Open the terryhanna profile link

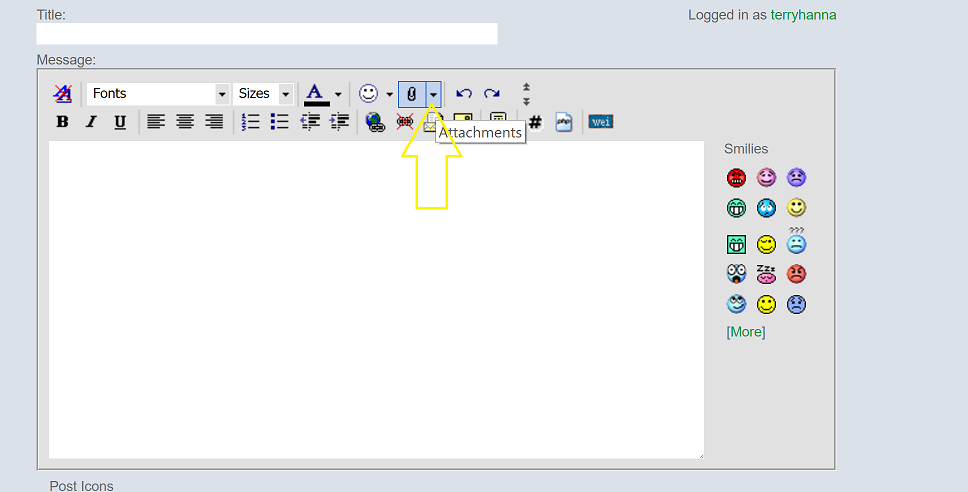(x=803, y=15)
